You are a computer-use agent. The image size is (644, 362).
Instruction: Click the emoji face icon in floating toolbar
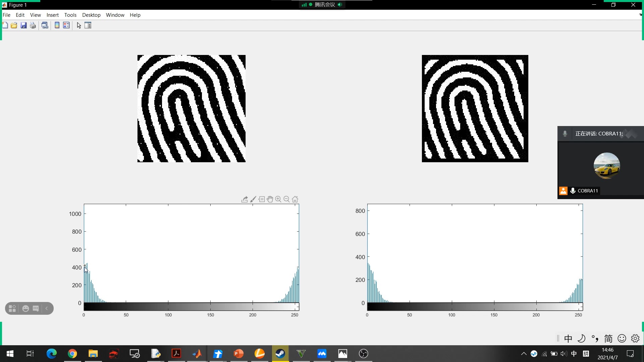(25, 308)
